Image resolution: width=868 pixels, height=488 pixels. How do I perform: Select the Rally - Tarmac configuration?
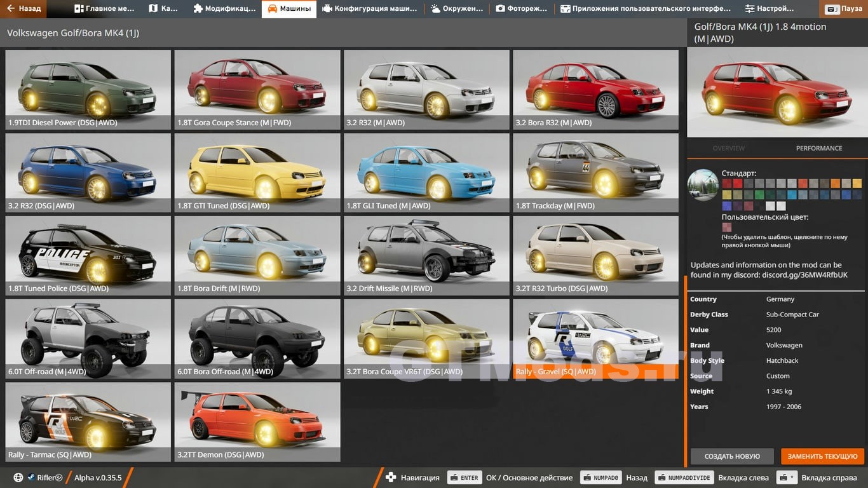coord(88,422)
